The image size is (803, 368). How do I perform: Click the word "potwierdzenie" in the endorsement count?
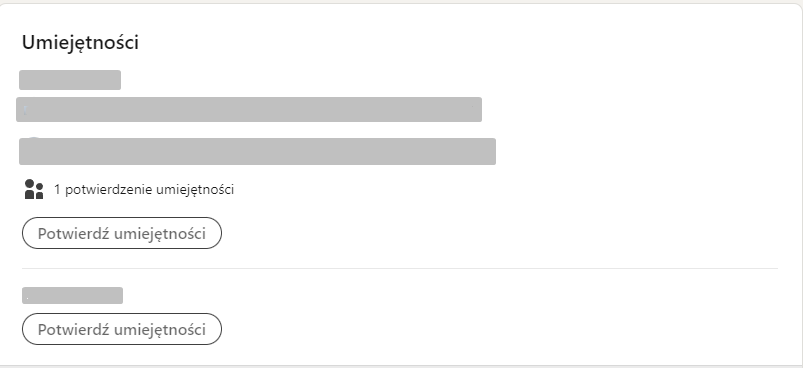[x=109, y=190]
